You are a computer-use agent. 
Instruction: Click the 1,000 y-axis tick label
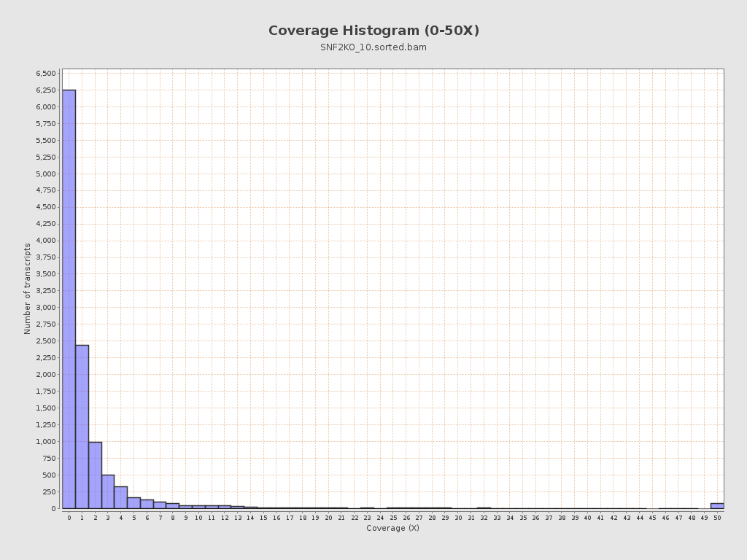click(46, 441)
